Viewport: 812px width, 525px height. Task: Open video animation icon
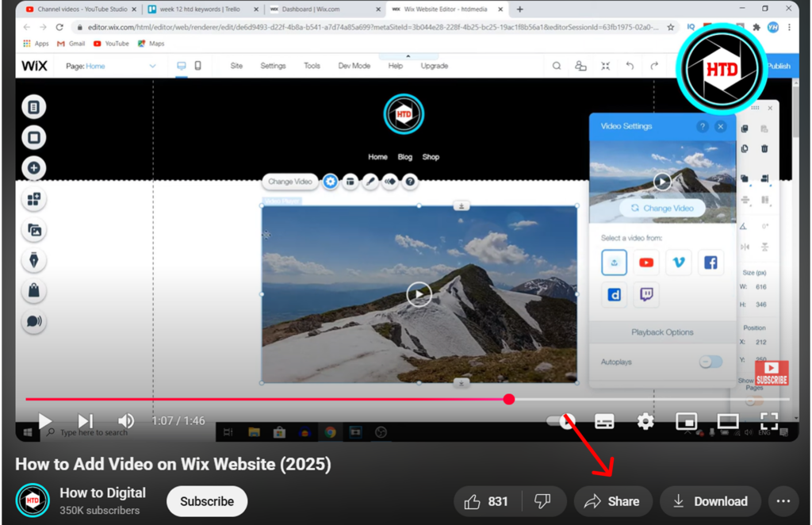(390, 182)
